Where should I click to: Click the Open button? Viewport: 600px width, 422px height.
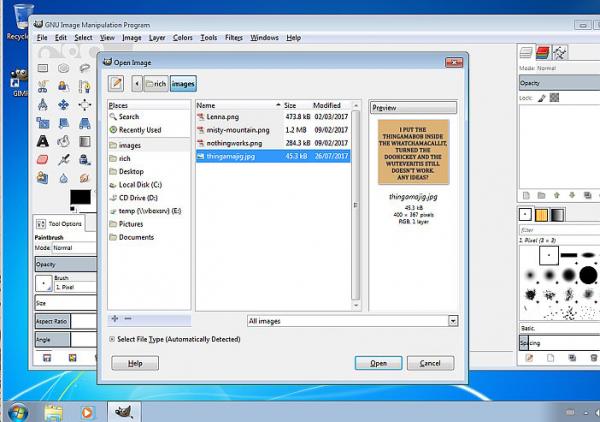[x=378, y=363]
